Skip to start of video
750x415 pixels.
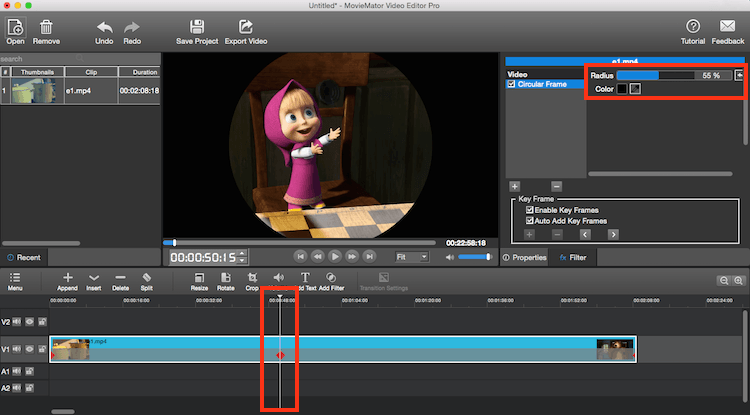point(300,257)
